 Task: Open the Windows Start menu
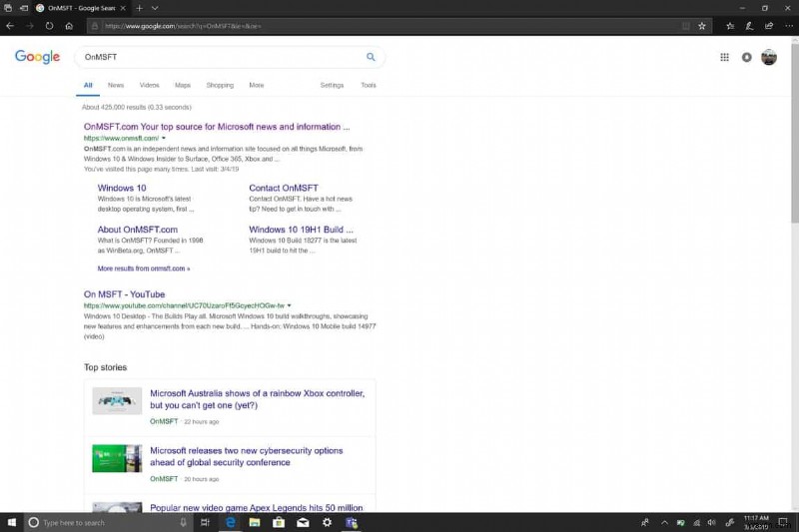click(12, 522)
